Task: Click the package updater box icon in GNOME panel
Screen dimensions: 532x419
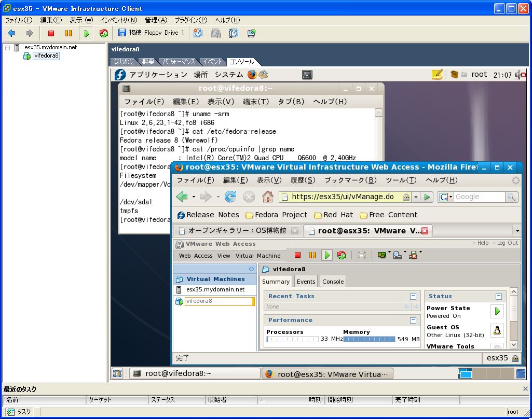Action: pos(454,74)
